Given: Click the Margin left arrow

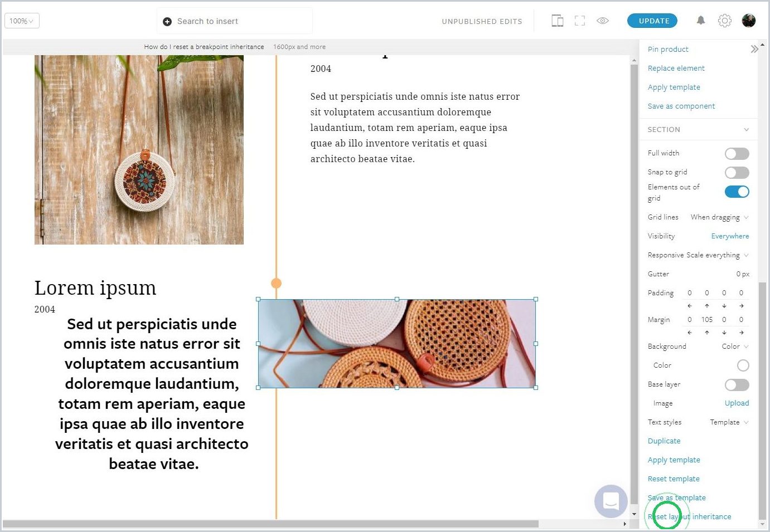Looking at the screenshot, I should click(x=690, y=333).
